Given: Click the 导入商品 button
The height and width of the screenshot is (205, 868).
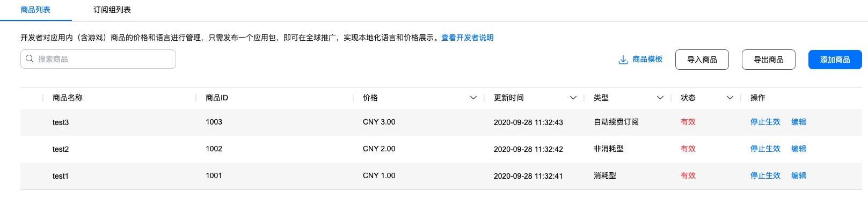Looking at the screenshot, I should pyautogui.click(x=702, y=60).
